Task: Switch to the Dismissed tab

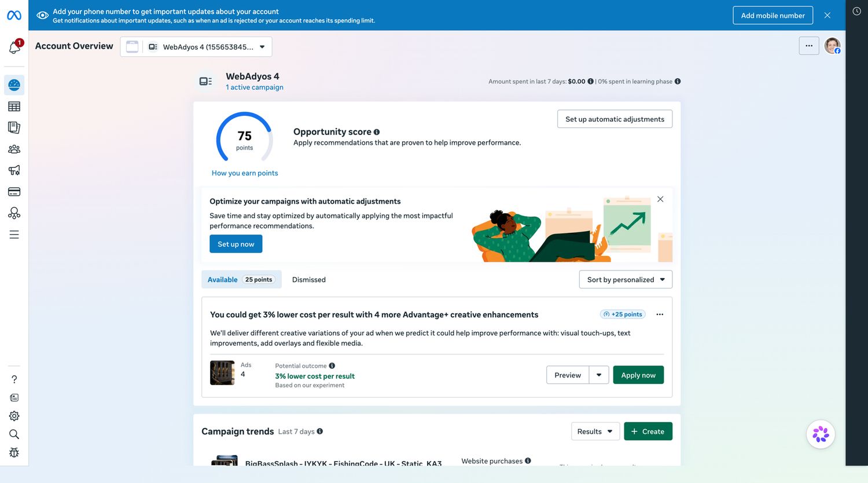Action: (x=309, y=280)
